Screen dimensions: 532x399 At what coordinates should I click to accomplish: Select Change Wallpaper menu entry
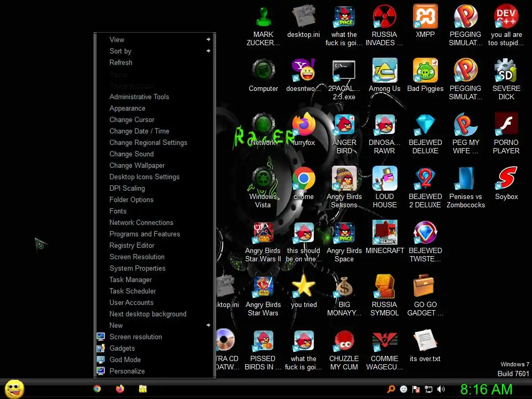[156, 165]
